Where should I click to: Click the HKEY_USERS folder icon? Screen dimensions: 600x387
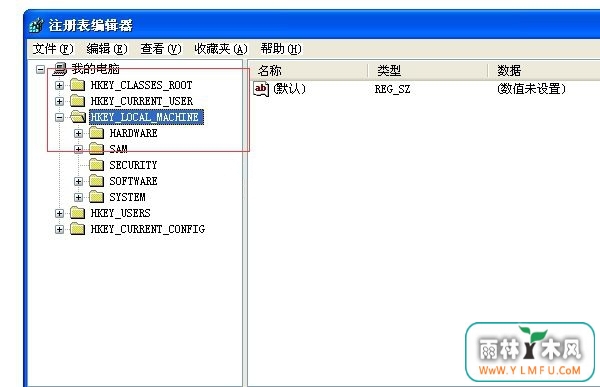pyautogui.click(x=78, y=212)
